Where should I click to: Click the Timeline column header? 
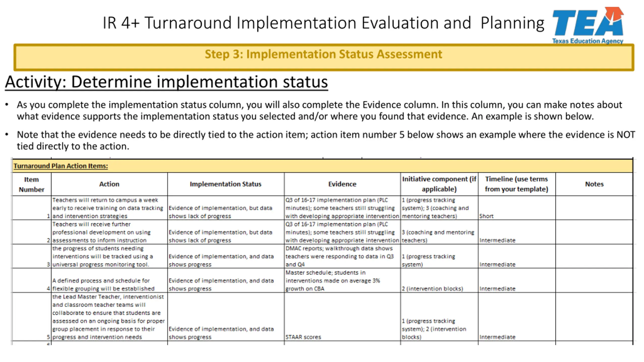[x=517, y=184]
